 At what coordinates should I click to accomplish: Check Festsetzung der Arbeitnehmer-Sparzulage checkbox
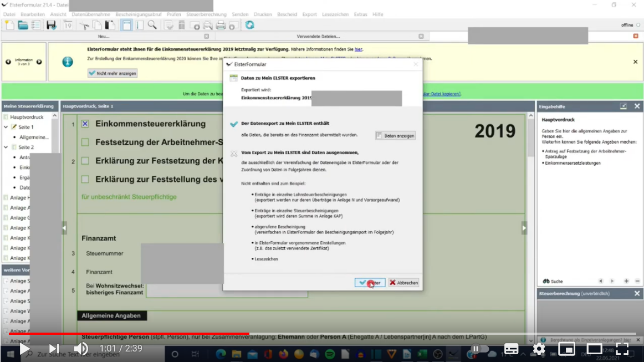point(85,142)
